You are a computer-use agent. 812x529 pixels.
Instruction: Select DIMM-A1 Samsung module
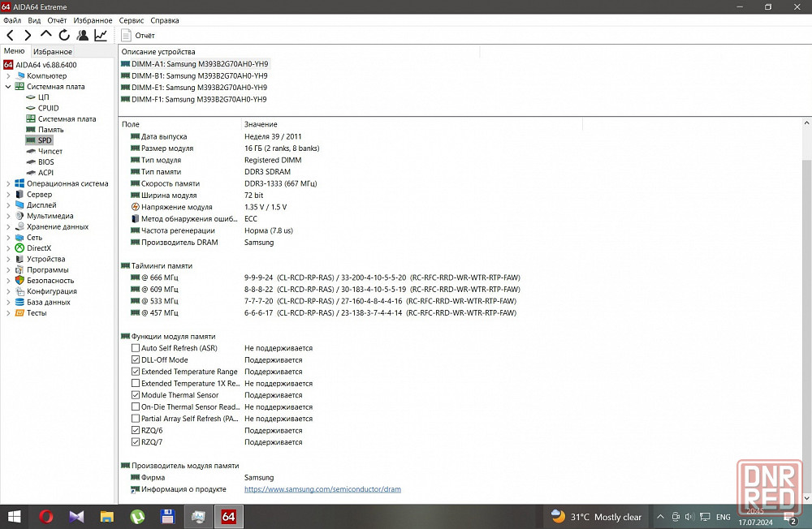(200, 63)
